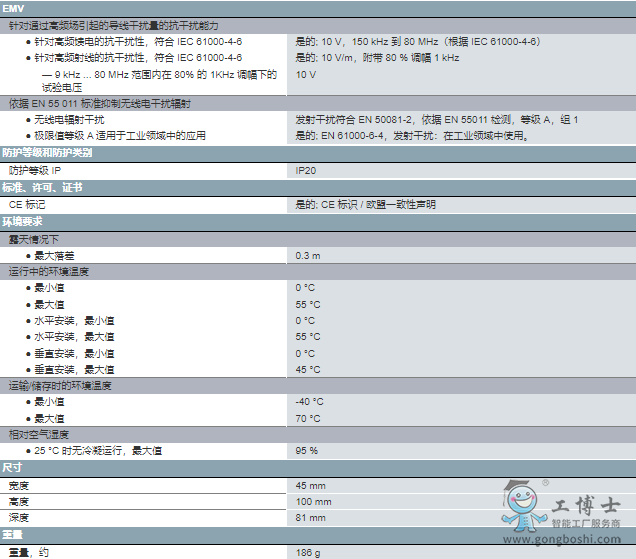The height and width of the screenshot is (559, 636).
Task: Select the 防护等级和防护类别 section header
Action: point(47,153)
